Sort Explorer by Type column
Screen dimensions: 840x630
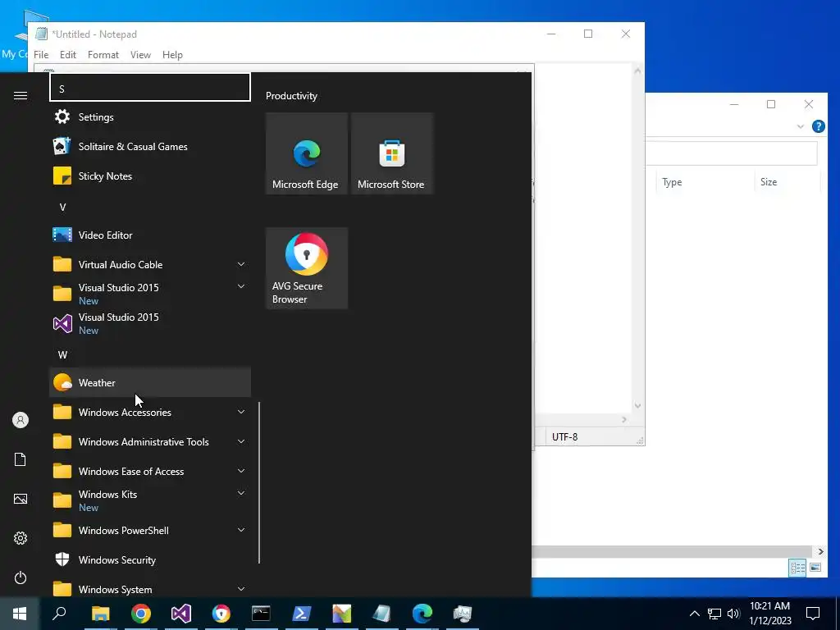705,182
